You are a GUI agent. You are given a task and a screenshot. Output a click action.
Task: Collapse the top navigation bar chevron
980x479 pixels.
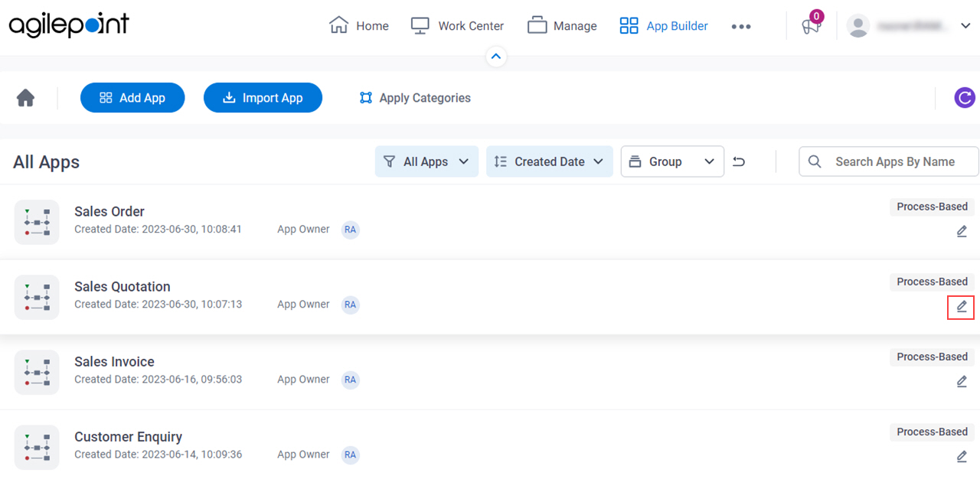(x=496, y=56)
